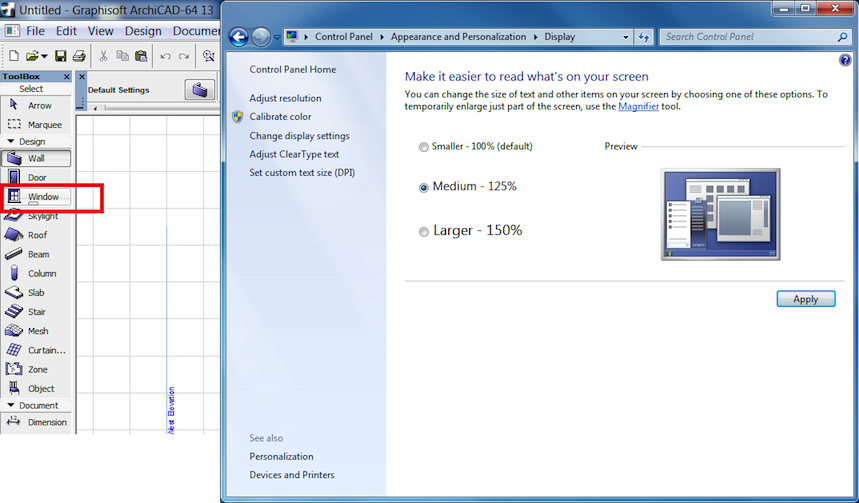Viewport: 859px width, 503px height.
Task: Open Calibrate color link
Action: coord(280,117)
